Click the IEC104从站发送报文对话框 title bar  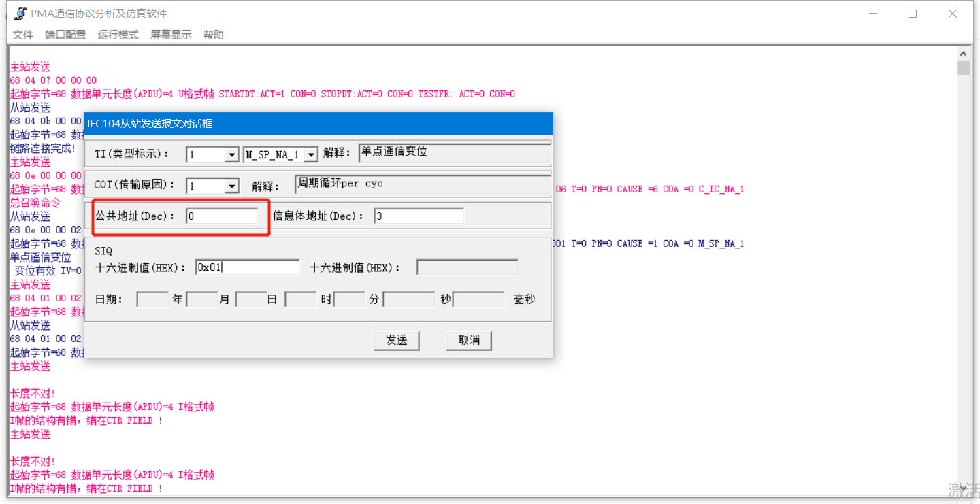pos(318,123)
